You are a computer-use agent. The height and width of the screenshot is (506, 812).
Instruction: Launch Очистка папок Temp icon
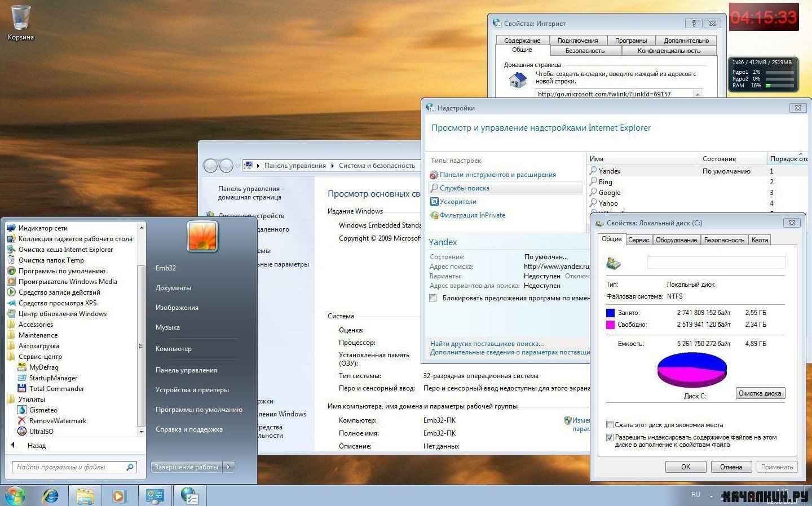[11, 260]
